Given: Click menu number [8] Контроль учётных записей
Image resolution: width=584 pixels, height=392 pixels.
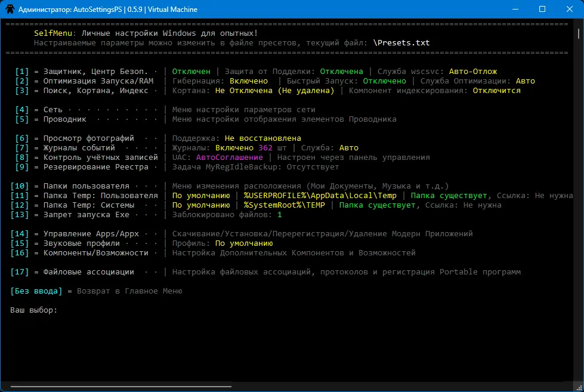Looking at the screenshot, I should tap(21, 158).
